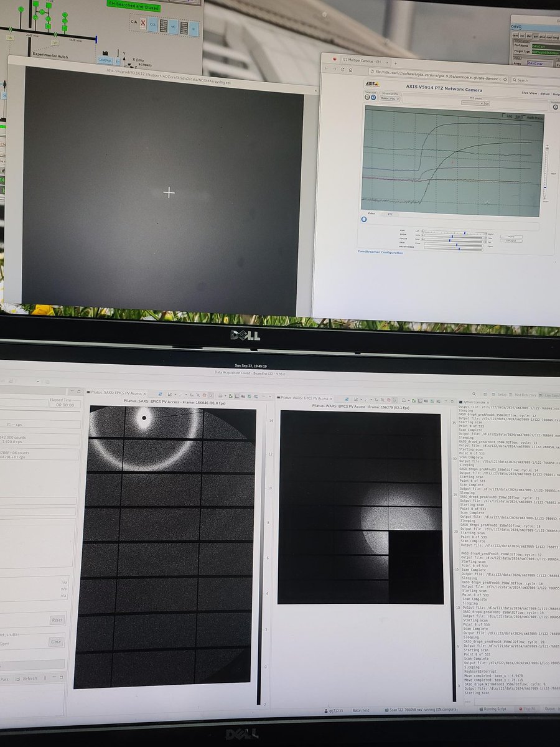The width and height of the screenshot is (560, 747).
Task: Select the Pilatus WAXS EPICS PV Access tab
Action: pyautogui.click(x=305, y=397)
